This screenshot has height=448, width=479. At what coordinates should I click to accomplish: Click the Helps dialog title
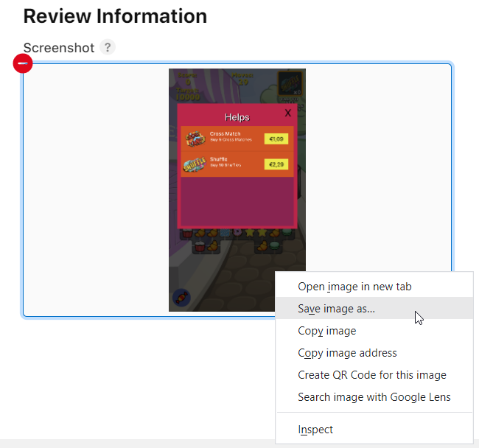click(x=237, y=117)
